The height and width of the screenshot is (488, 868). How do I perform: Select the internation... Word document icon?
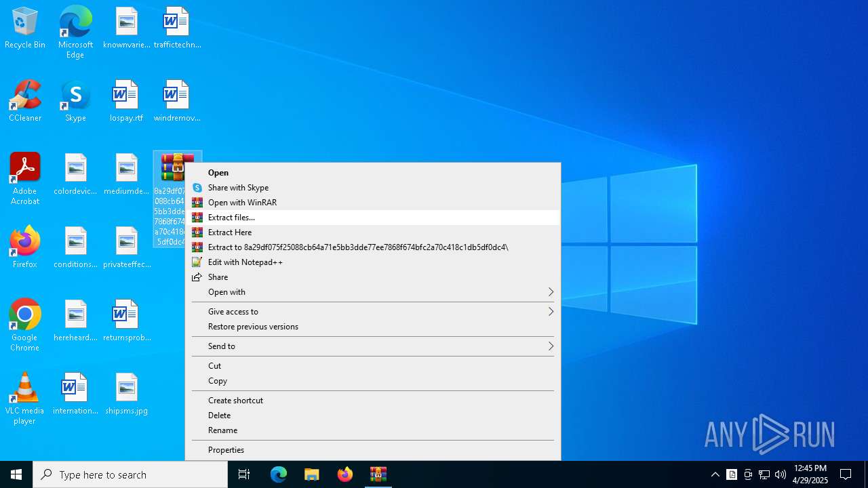point(75,394)
